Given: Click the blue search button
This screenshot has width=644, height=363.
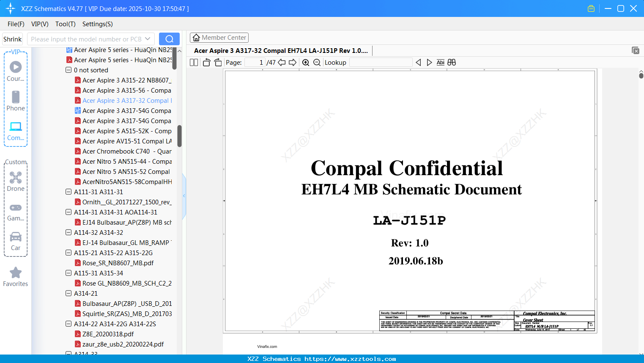Looking at the screenshot, I should tap(169, 39).
